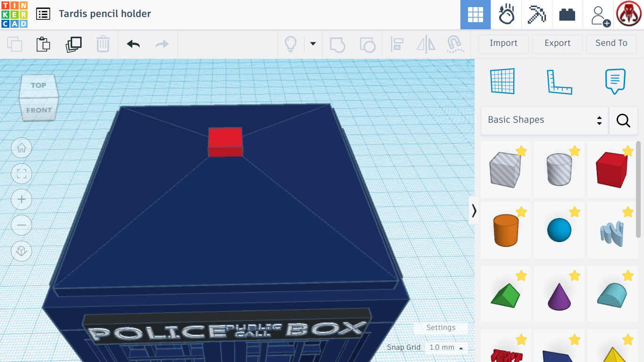Toggle favorite star on red Box
The width and height of the screenshot is (644, 362).
pyautogui.click(x=628, y=151)
